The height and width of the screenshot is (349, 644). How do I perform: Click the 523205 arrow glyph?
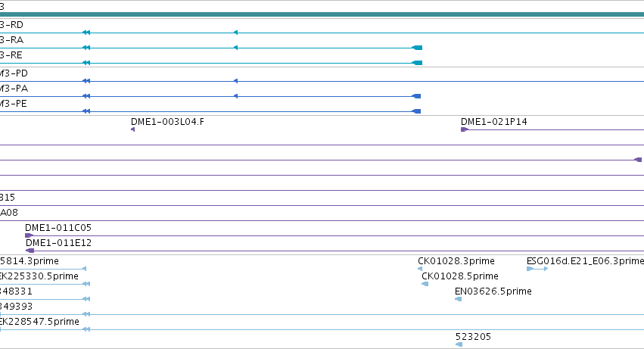(459, 344)
